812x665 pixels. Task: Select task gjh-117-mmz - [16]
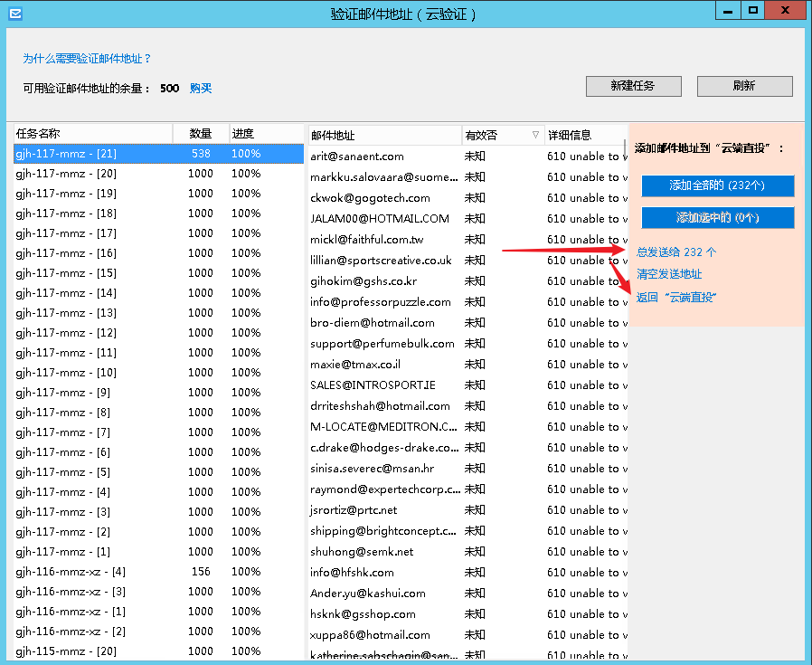(158, 253)
